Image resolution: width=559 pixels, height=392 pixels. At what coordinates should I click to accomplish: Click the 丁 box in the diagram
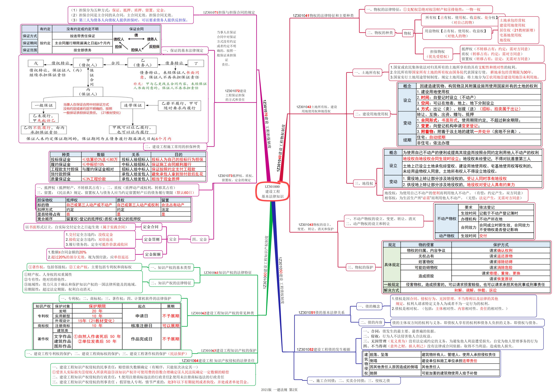tap(196, 63)
